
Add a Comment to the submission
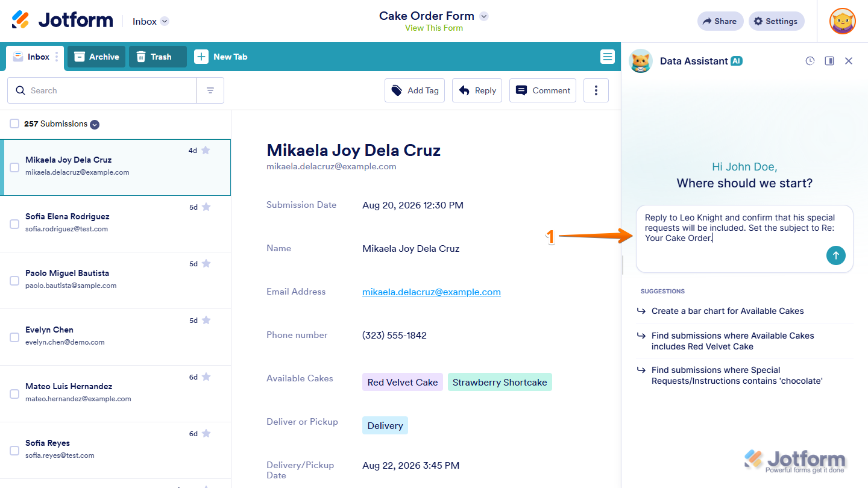542,90
